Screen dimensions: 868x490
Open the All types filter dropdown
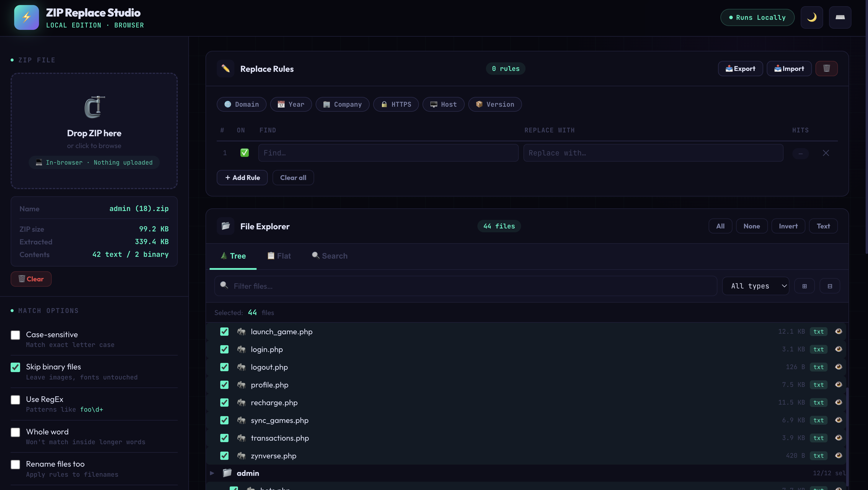point(756,286)
